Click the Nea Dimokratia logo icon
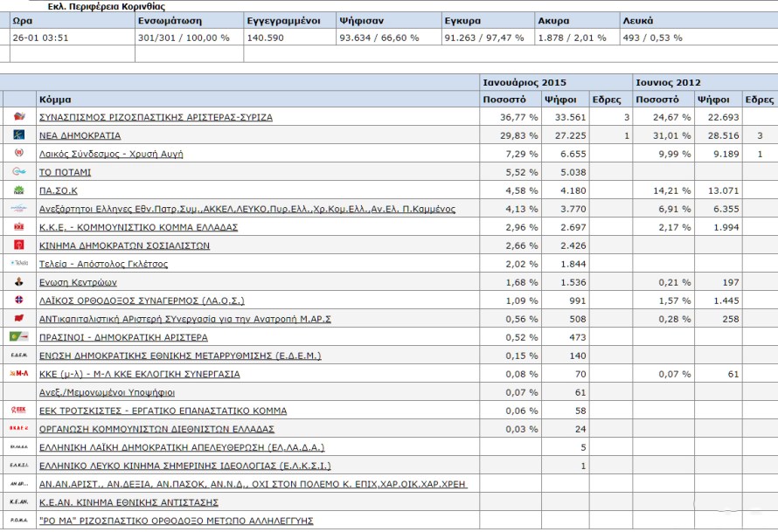 tap(19, 135)
